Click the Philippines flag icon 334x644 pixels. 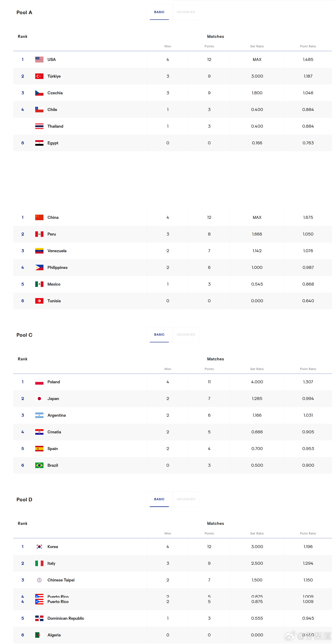(x=39, y=268)
